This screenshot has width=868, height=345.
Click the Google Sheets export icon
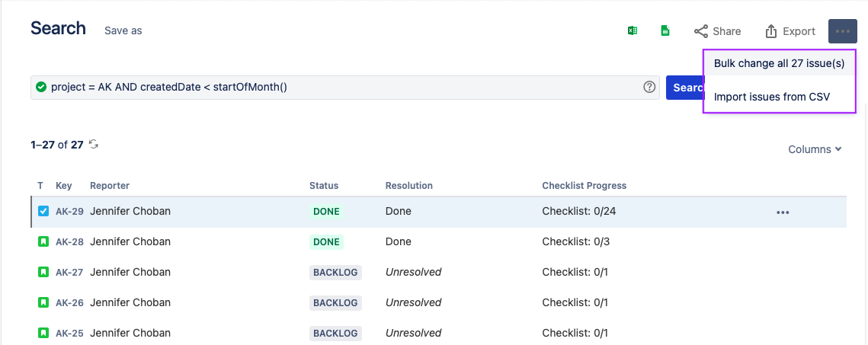pos(665,31)
